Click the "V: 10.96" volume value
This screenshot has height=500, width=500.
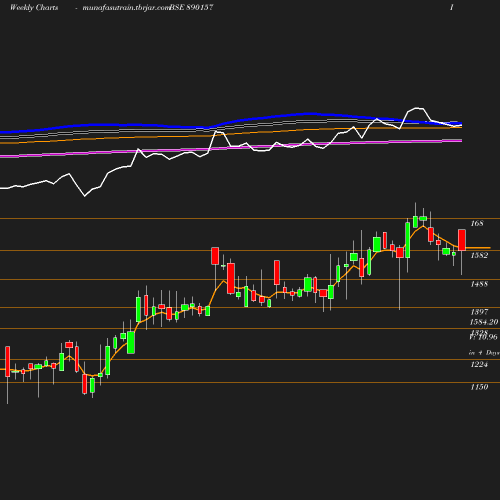tap(484, 337)
